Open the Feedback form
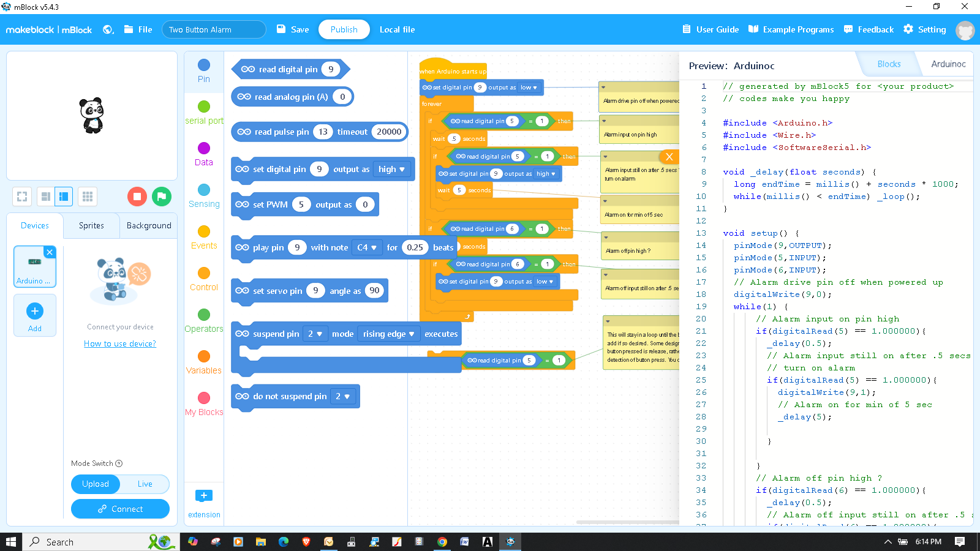The height and width of the screenshot is (551, 980). [x=869, y=29]
